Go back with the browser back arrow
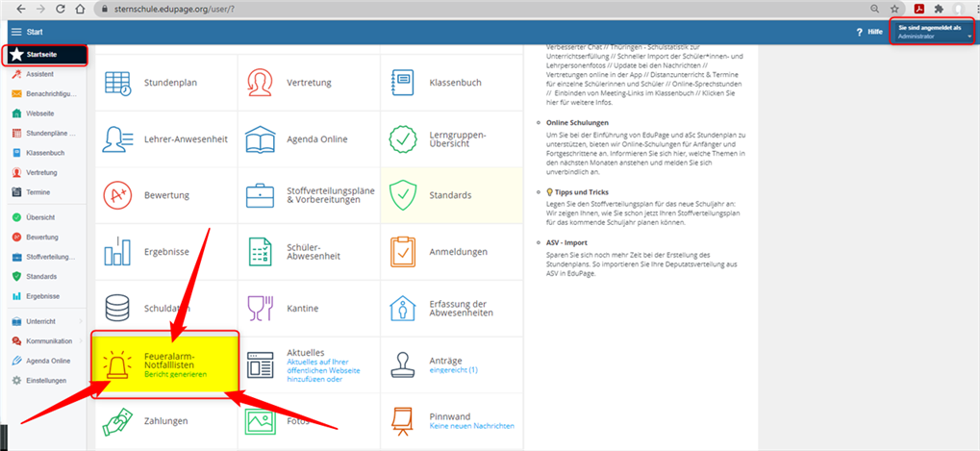 [x=21, y=10]
